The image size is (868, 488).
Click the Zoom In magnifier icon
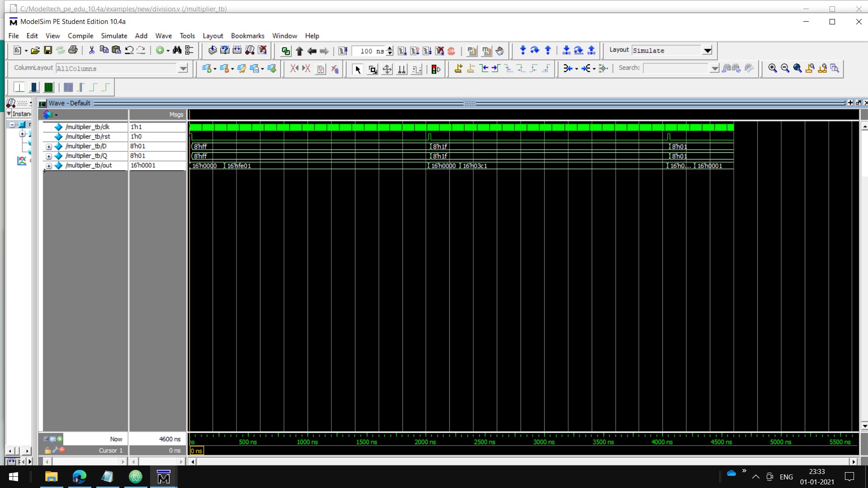(773, 68)
